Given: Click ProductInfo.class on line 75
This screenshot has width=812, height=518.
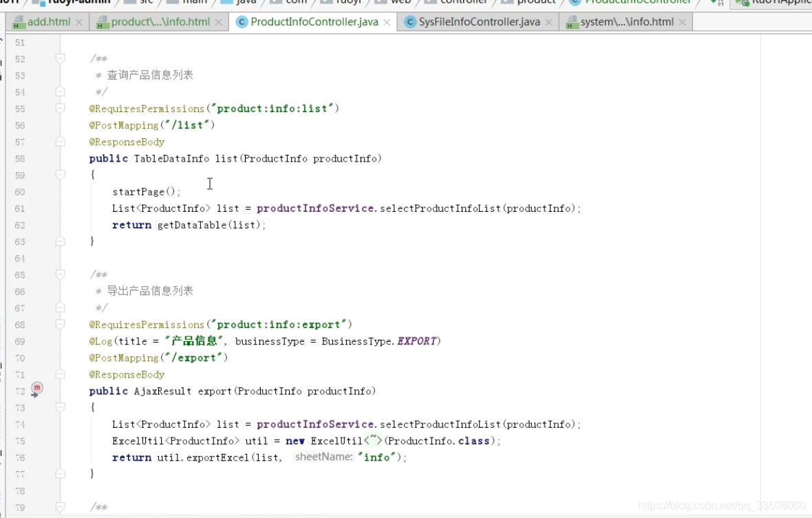Looking at the screenshot, I should [438, 441].
